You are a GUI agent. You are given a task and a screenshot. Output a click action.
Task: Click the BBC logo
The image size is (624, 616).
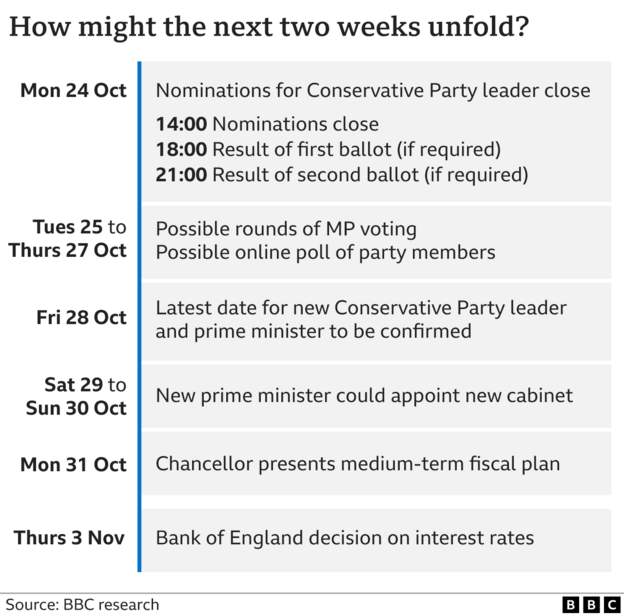tap(591, 605)
